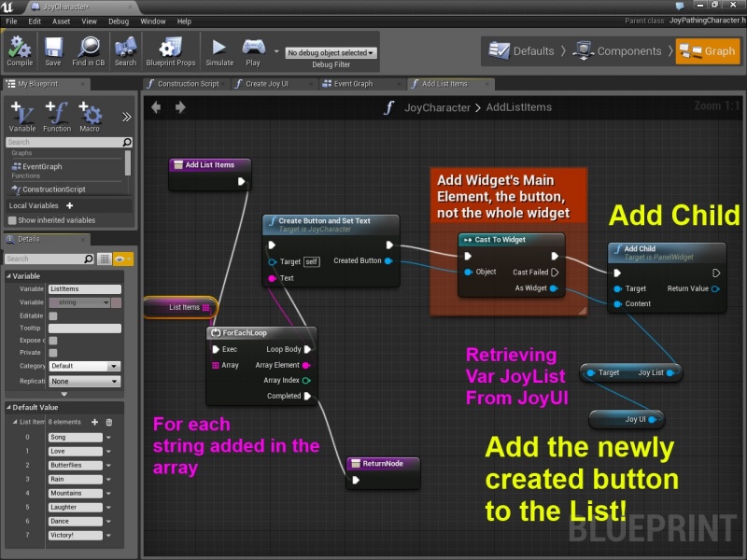This screenshot has height=560, width=747.
Task: Click the Tooltip text field
Action: (x=85, y=329)
